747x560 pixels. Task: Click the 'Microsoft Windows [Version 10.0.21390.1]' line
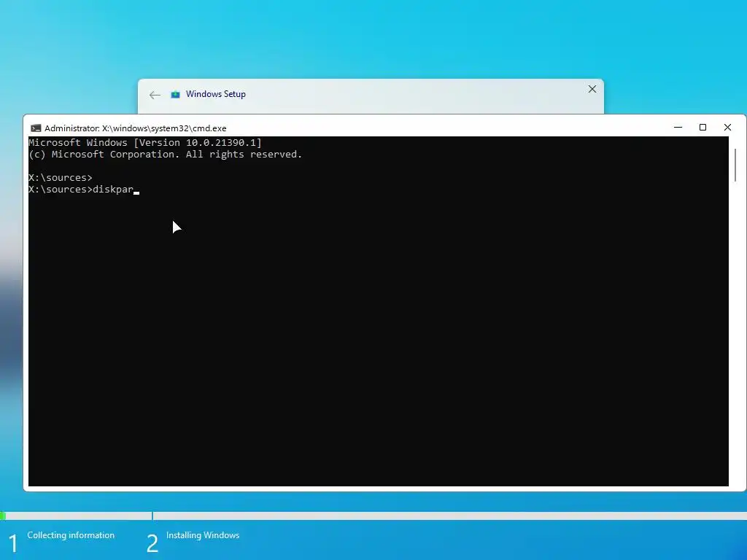(x=145, y=142)
